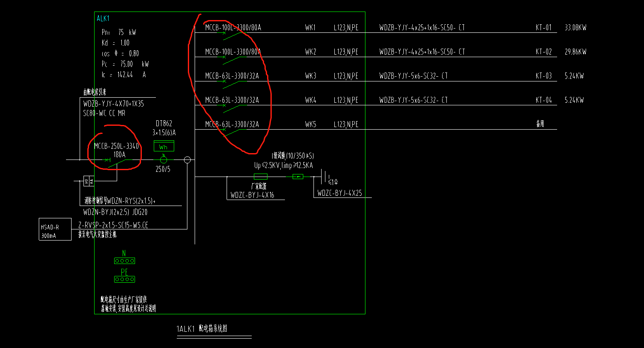Screen dimensions: 644x348
Task: Select MCCB-100L-3300/80A in the WK1 row
Action: 233,28
